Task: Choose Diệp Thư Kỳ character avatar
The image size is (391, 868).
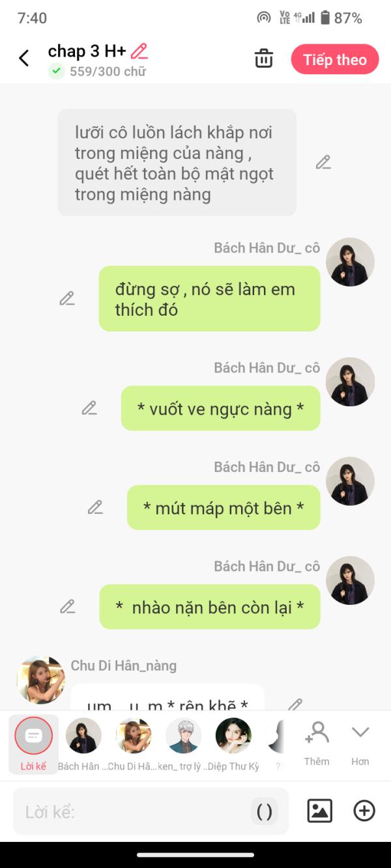Action: point(233,744)
